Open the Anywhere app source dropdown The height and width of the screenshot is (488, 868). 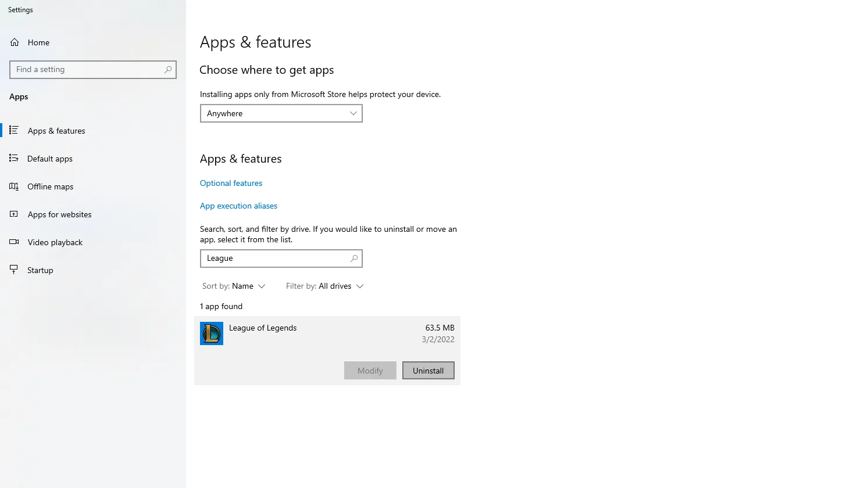(x=281, y=113)
